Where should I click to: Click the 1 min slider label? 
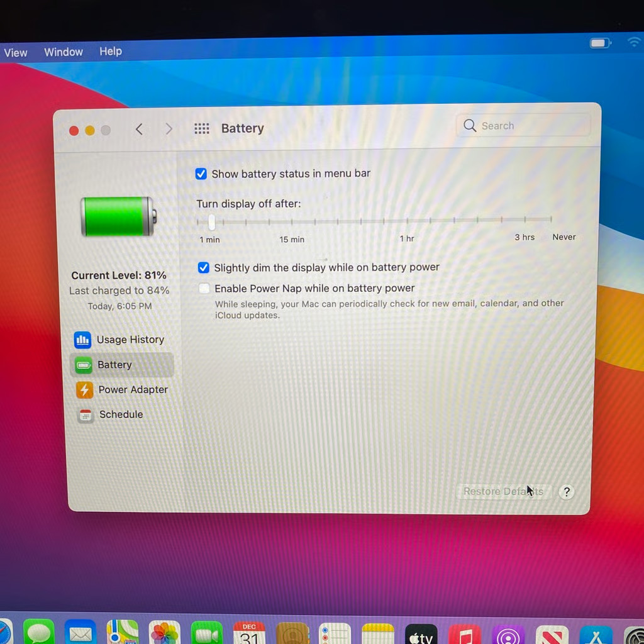click(209, 240)
